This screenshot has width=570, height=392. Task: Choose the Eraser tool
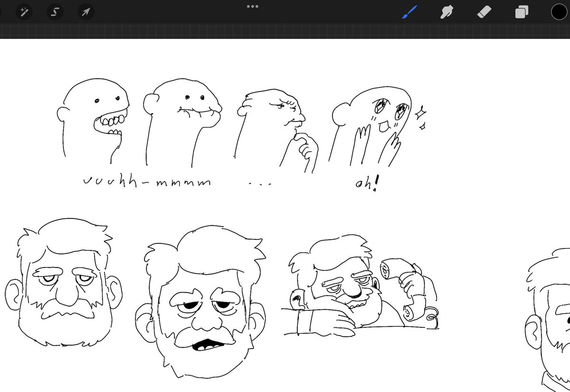tap(483, 12)
